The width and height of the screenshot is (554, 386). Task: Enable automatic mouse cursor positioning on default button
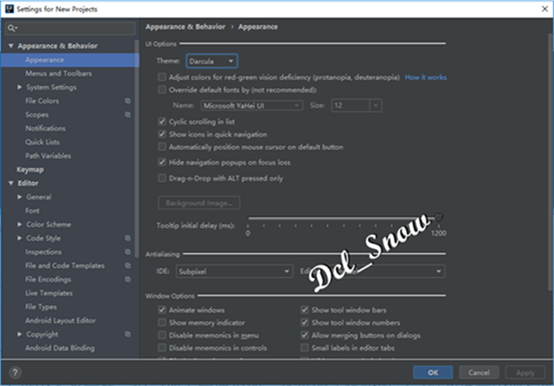tap(162, 147)
